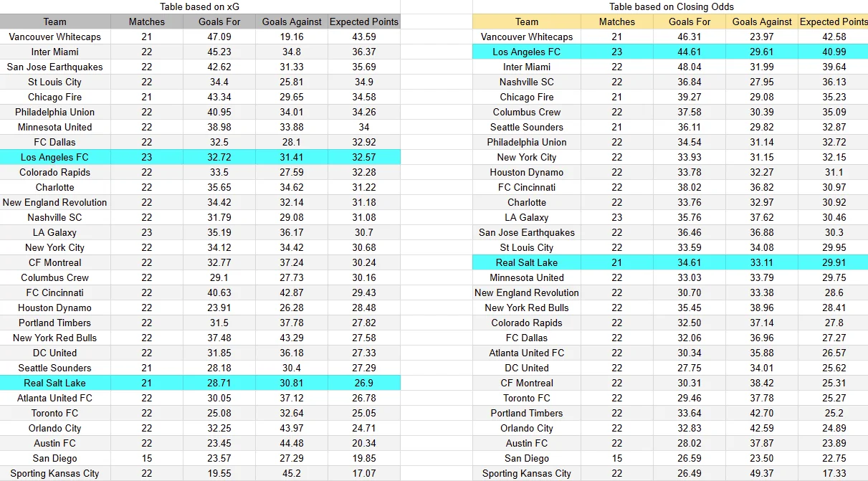The height and width of the screenshot is (481, 868).
Task: Click the 47.09 Goals For cell
Action: 219,37
